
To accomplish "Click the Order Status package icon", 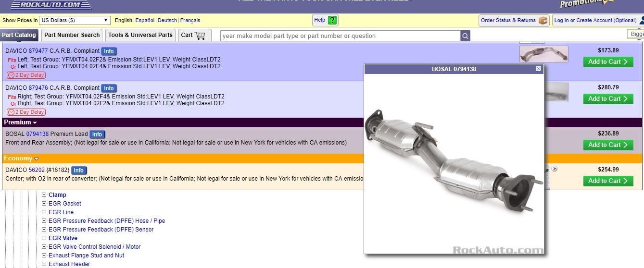I will [x=543, y=20].
